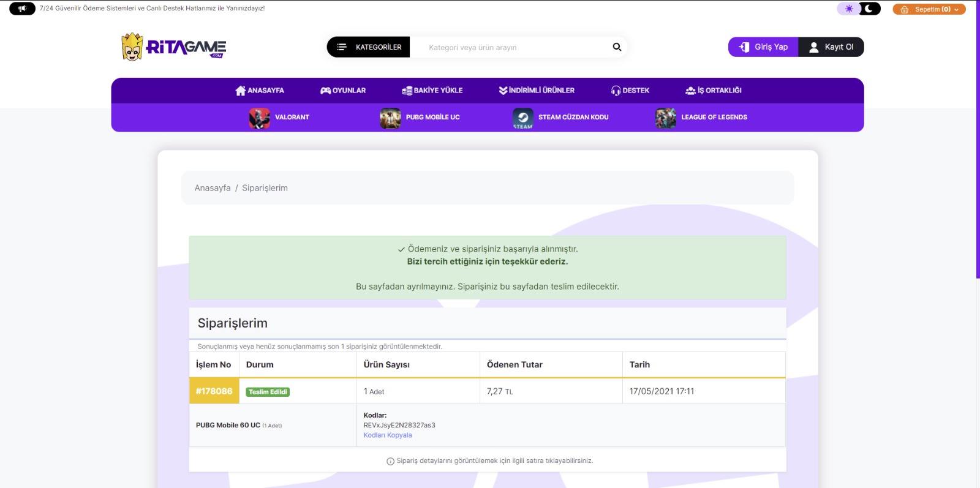Switch to light theme sun icon
This screenshot has height=488, width=980.
click(x=849, y=9)
